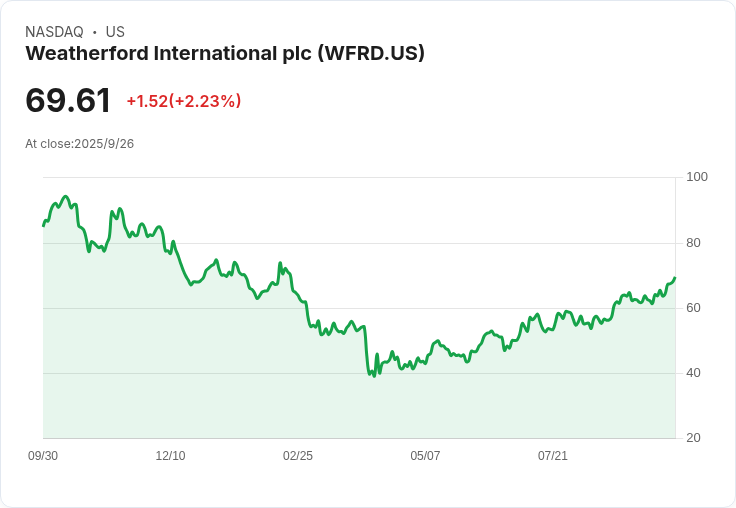Click the 100 y-axis price label

[x=697, y=177]
